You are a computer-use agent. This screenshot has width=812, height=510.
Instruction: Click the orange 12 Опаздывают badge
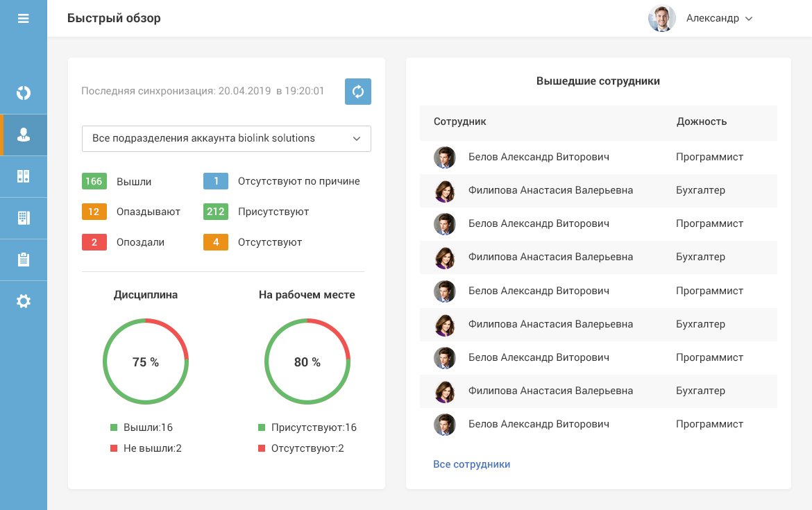(94, 211)
